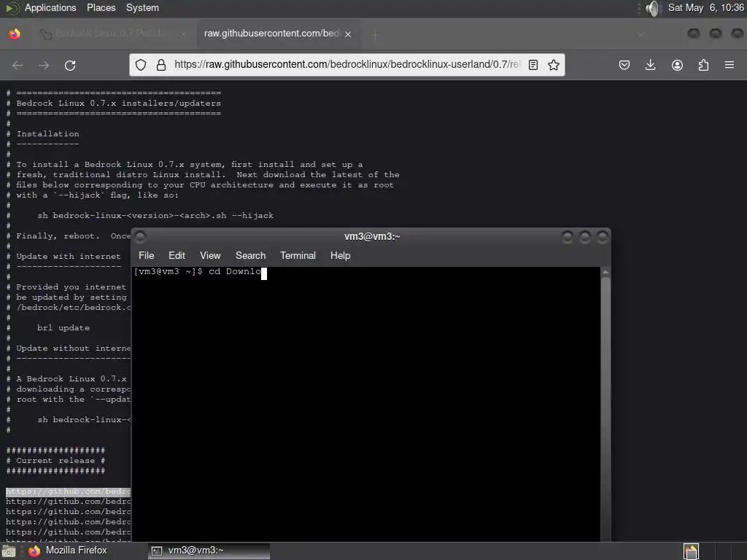Go back to the previous Firefox page
The height and width of the screenshot is (560, 747).
pos(18,65)
